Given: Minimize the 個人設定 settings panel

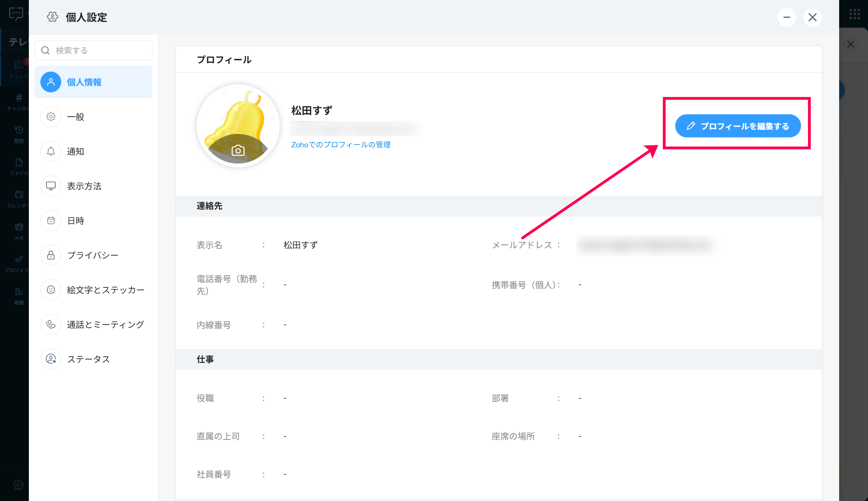Looking at the screenshot, I should coord(786,17).
